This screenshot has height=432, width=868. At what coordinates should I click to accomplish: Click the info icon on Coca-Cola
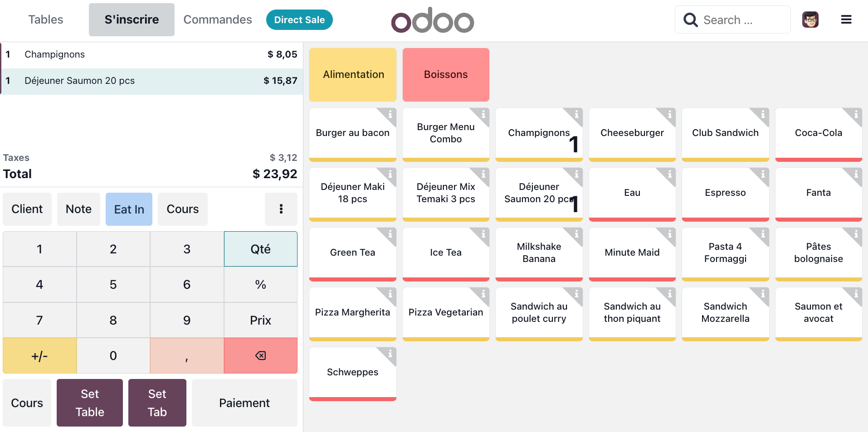(856, 115)
